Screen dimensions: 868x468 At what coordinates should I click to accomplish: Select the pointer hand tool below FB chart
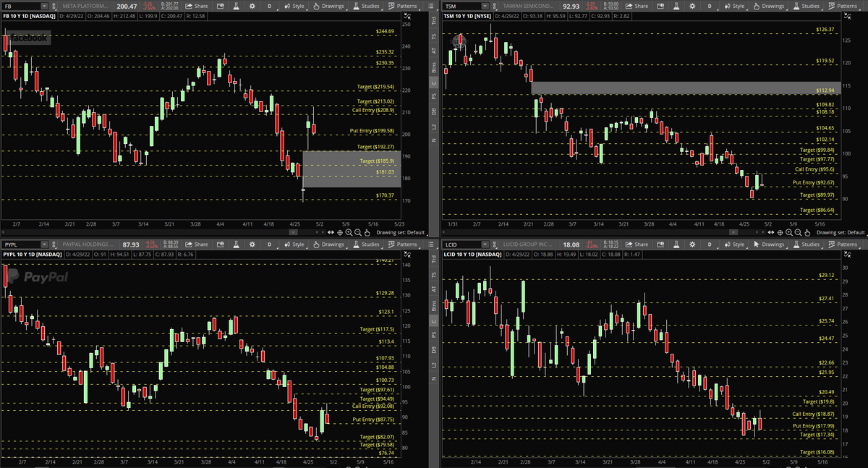pyautogui.click(x=367, y=233)
